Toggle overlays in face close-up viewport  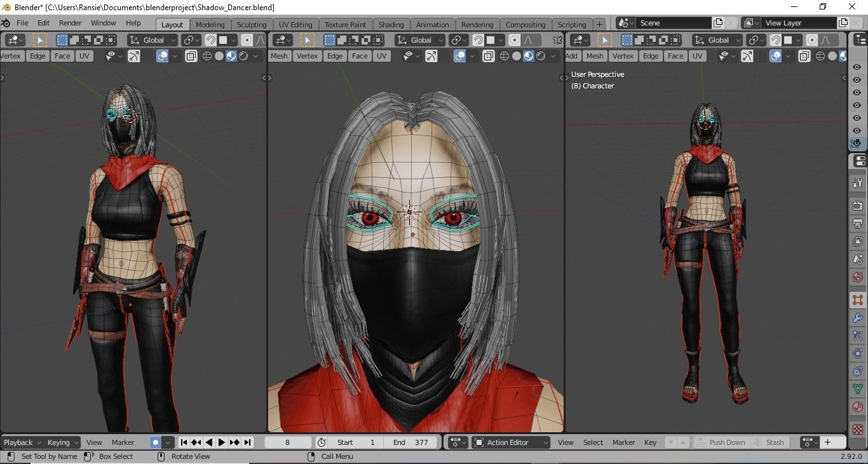point(460,56)
